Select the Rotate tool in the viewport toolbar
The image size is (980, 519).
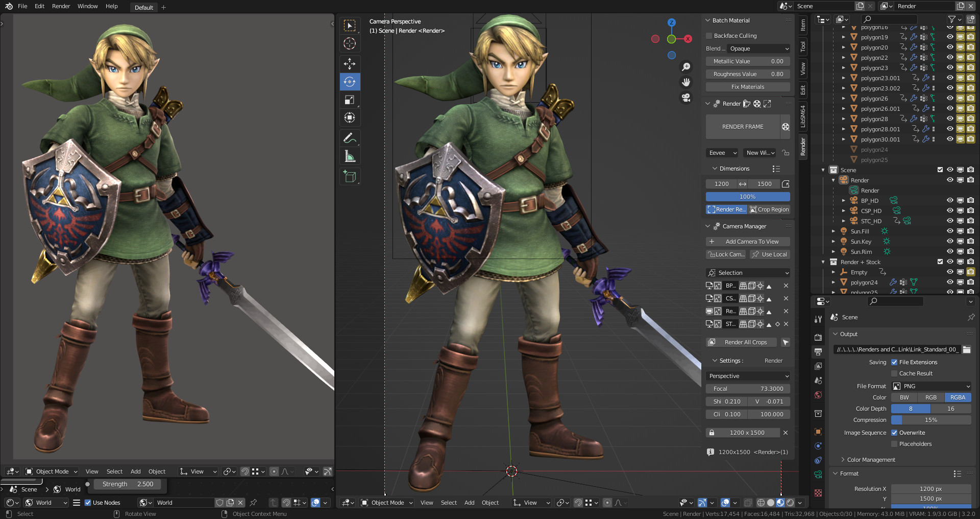click(350, 82)
